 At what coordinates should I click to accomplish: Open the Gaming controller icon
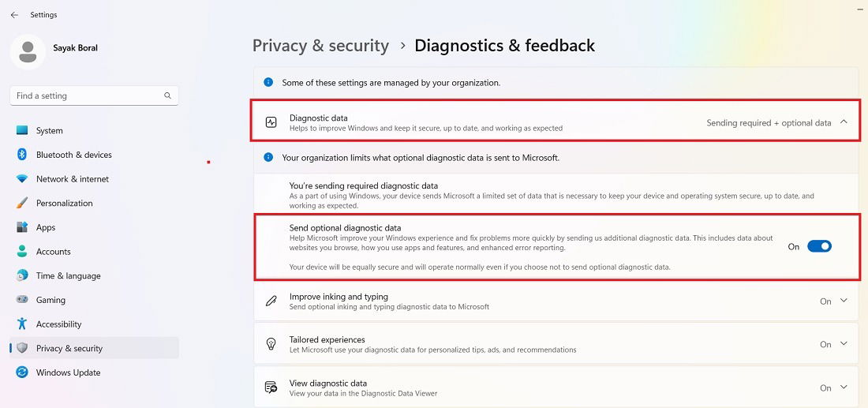coord(22,300)
